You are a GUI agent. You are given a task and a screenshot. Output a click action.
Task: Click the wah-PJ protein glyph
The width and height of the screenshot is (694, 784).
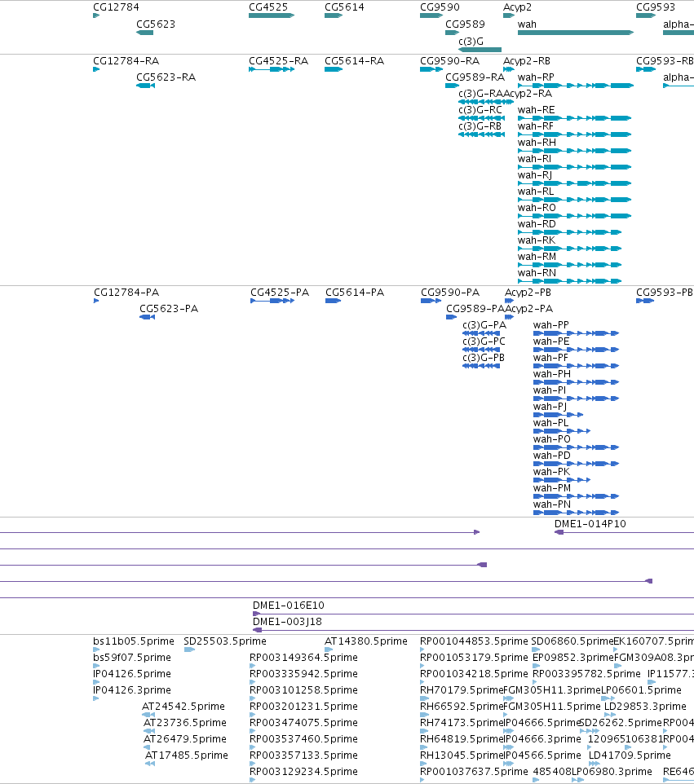(559, 415)
